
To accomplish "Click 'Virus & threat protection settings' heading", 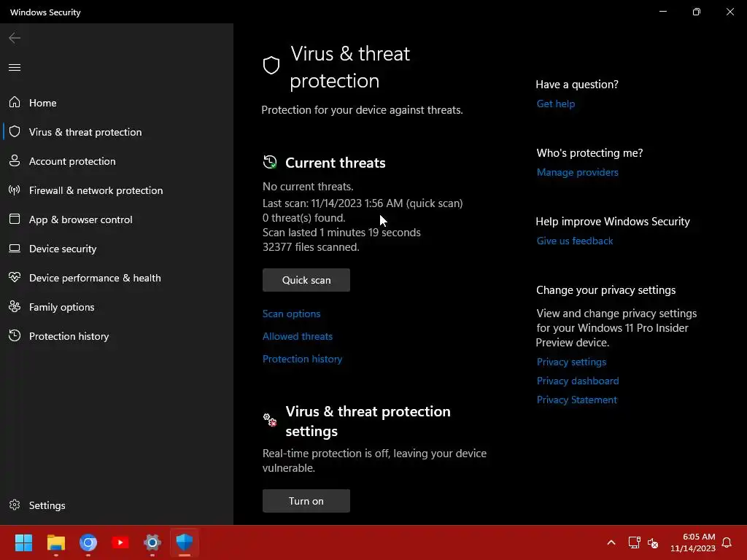I will 368,421.
